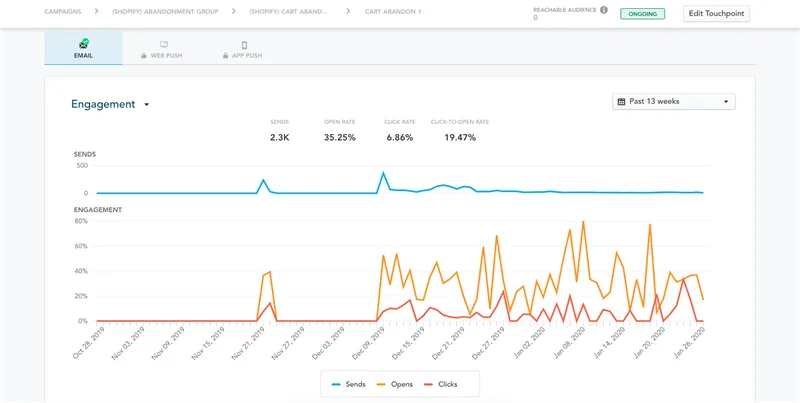Click the 35.25% open rate value

[x=340, y=137]
